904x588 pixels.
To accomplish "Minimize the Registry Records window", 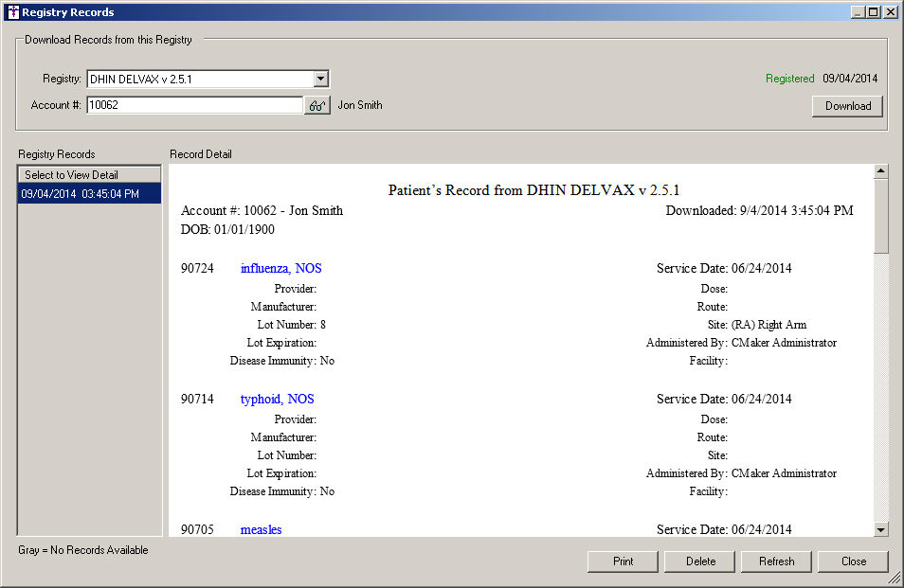I will click(x=859, y=12).
